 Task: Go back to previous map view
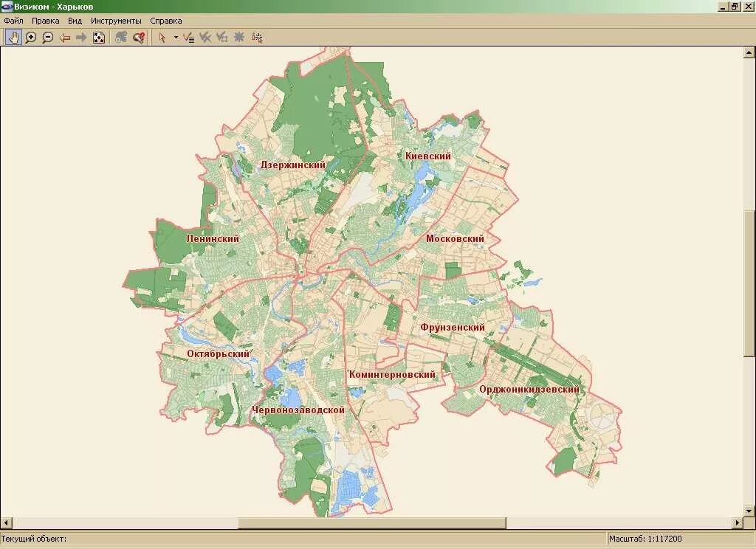click(65, 37)
